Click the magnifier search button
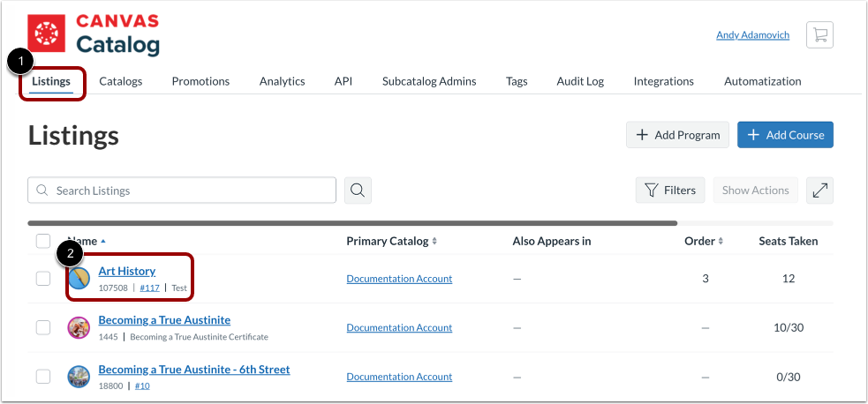The image size is (868, 404). coord(358,191)
